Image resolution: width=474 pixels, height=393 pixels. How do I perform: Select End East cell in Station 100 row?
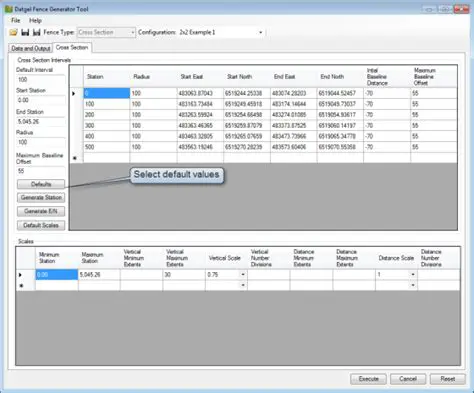294,104
